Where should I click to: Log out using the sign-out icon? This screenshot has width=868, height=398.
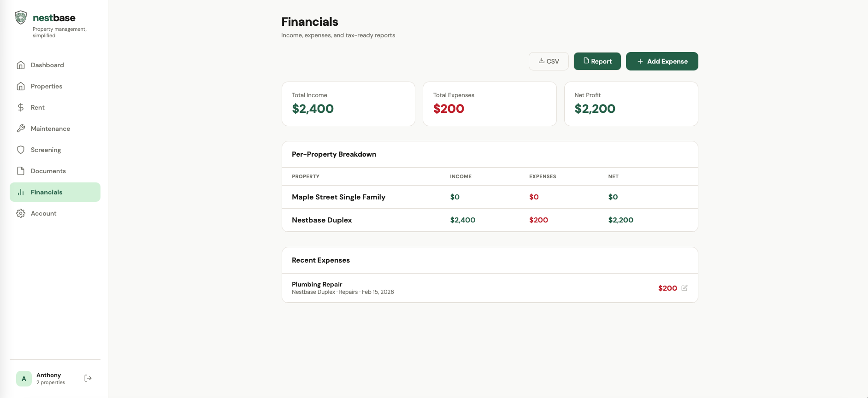(x=88, y=378)
